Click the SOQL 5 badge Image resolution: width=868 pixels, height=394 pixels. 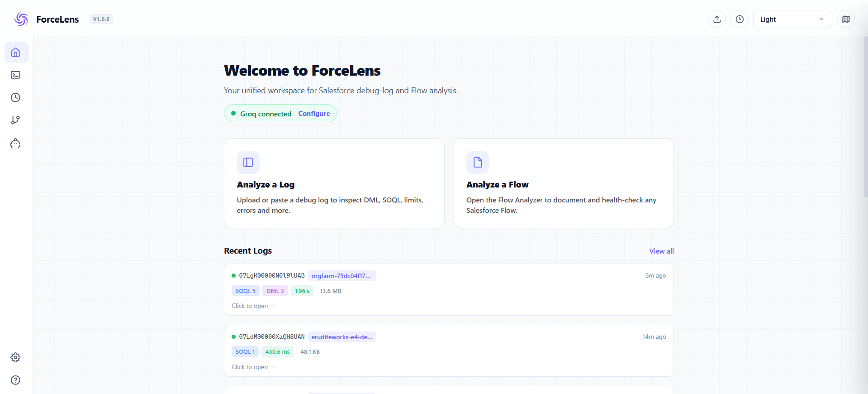coord(246,291)
